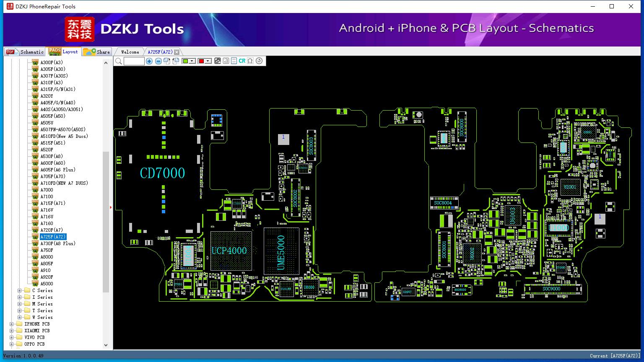Click the SOC8004 connector on the layout
This screenshot has width=644, height=362.
(x=444, y=203)
